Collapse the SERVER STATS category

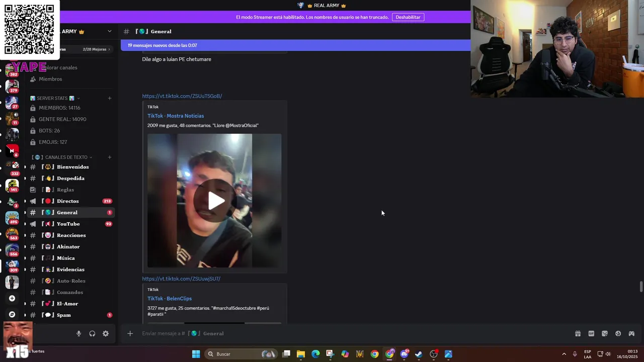click(x=78, y=98)
